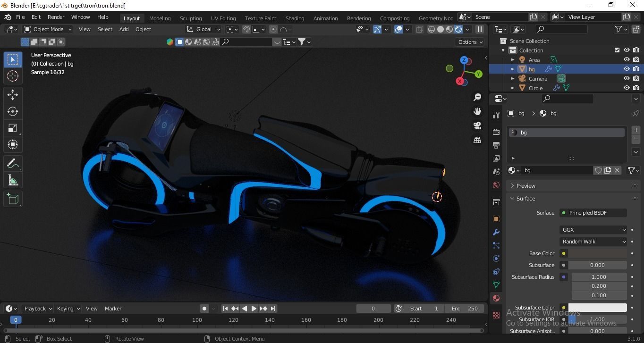This screenshot has height=343, width=644.
Task: Open the Playback dropdown in timeline
Action: 38,309
